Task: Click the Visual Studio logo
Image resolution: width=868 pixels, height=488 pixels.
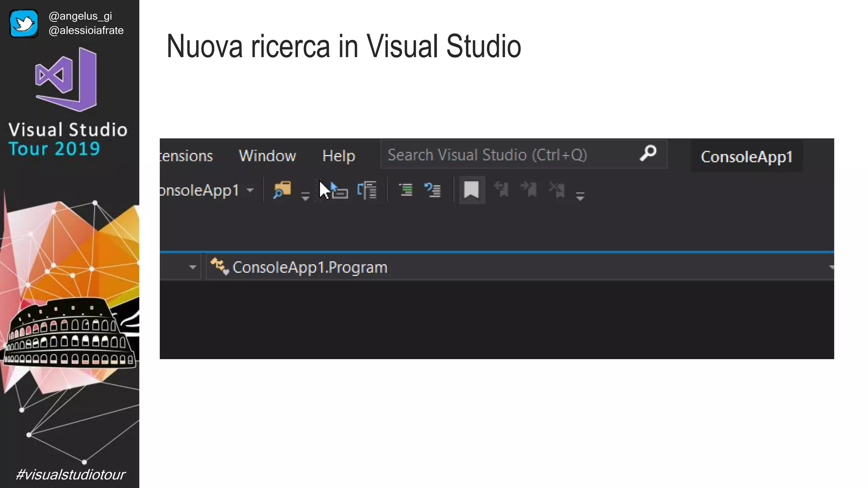Action: click(x=66, y=79)
